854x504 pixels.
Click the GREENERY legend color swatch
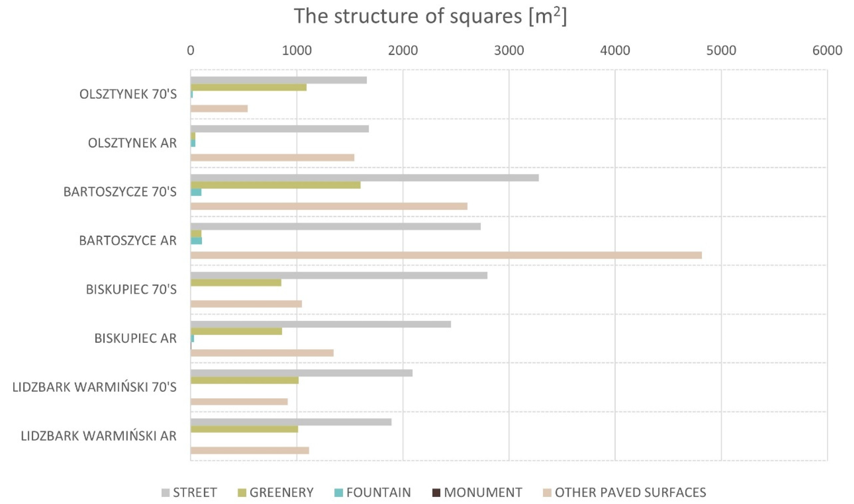[242, 493]
